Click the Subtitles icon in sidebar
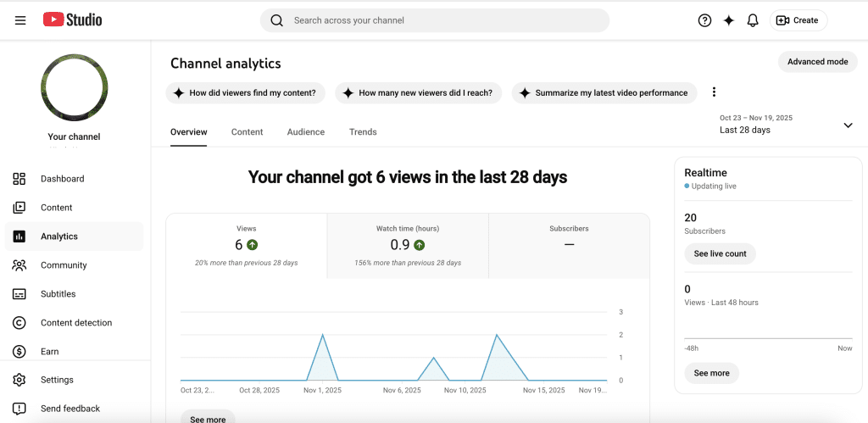The height and width of the screenshot is (423, 868). click(19, 294)
